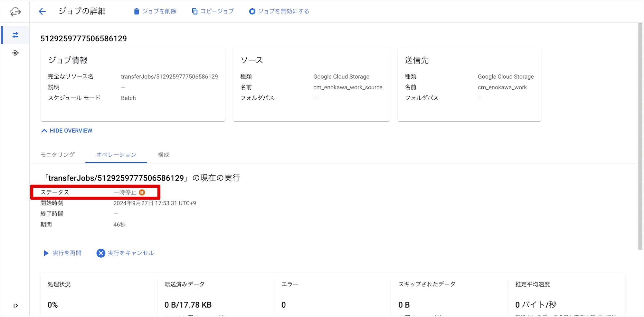Click the エラー count value 0
Viewport: 644px width, 317px height.
coord(283,305)
